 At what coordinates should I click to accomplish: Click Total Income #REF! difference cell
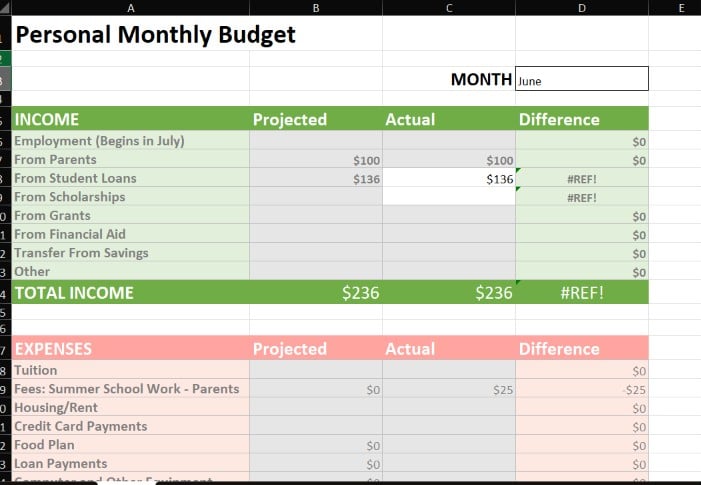(x=582, y=292)
